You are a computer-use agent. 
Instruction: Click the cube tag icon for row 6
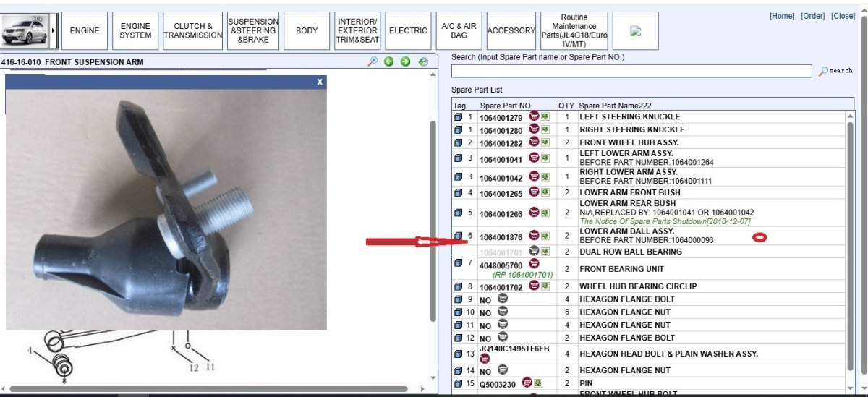click(x=458, y=236)
